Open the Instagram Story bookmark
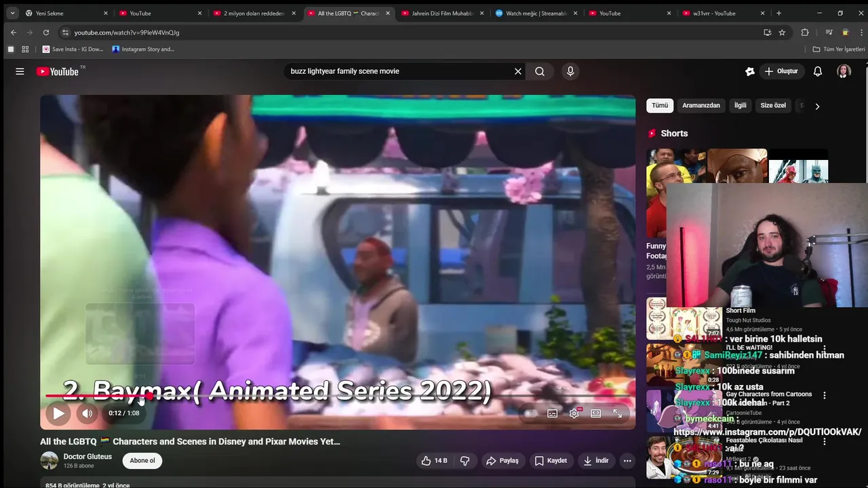 (144, 49)
